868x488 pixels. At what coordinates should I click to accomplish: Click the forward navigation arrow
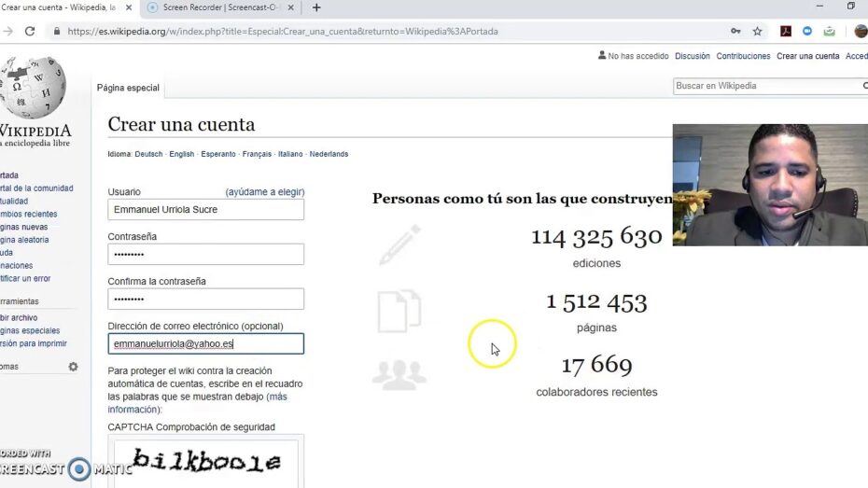coord(7,32)
